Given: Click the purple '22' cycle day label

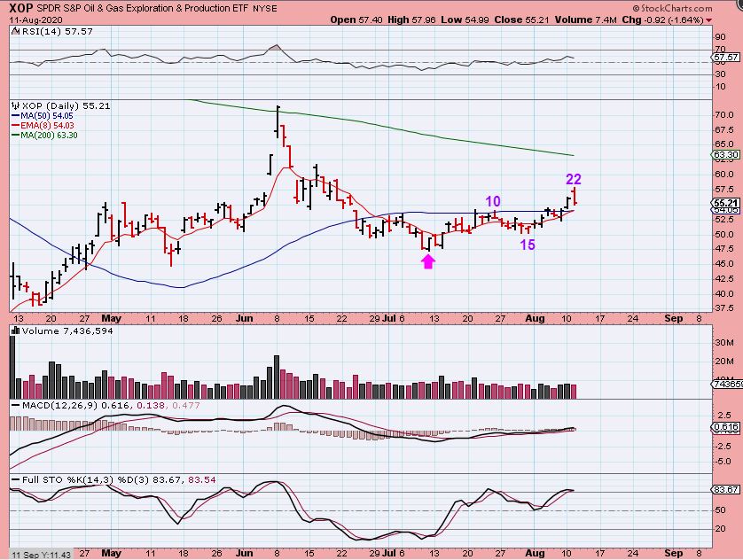Looking at the screenshot, I should pyautogui.click(x=574, y=179).
